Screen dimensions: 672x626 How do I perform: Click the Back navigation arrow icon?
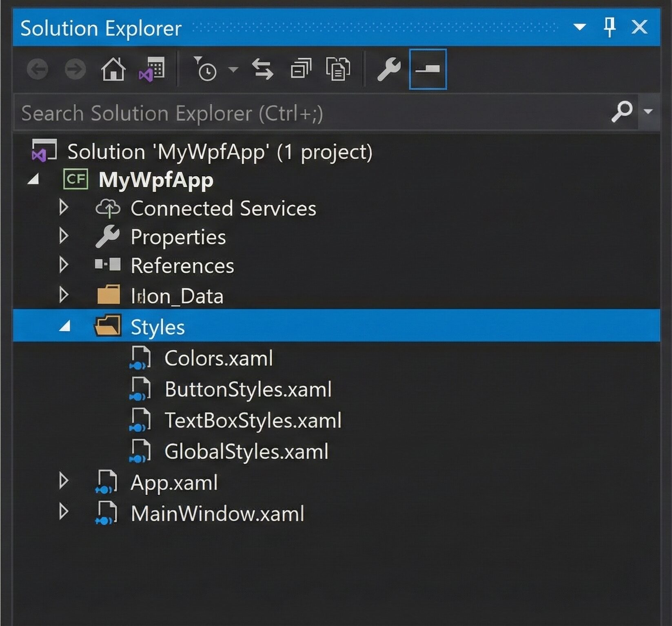tap(38, 69)
